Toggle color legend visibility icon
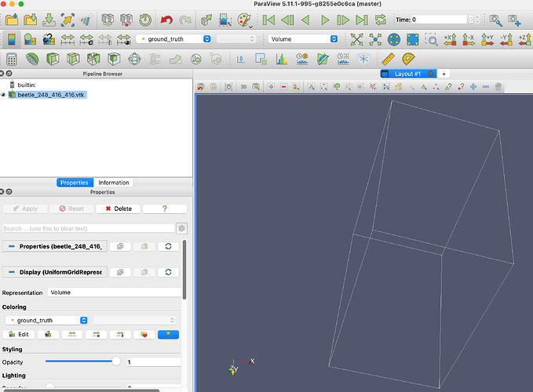The width and height of the screenshot is (533, 392). tap(11, 39)
